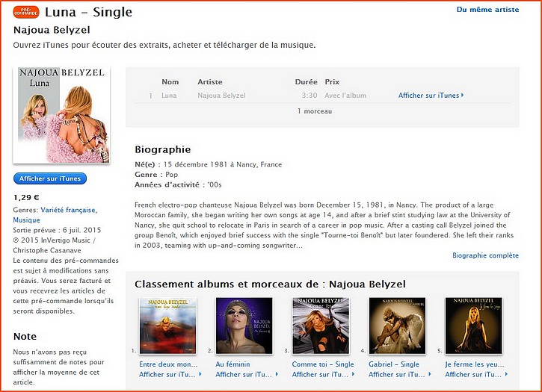The height and width of the screenshot is (392, 542).
Task: Open the Comme toi single cover thumbnail
Action: (321, 326)
